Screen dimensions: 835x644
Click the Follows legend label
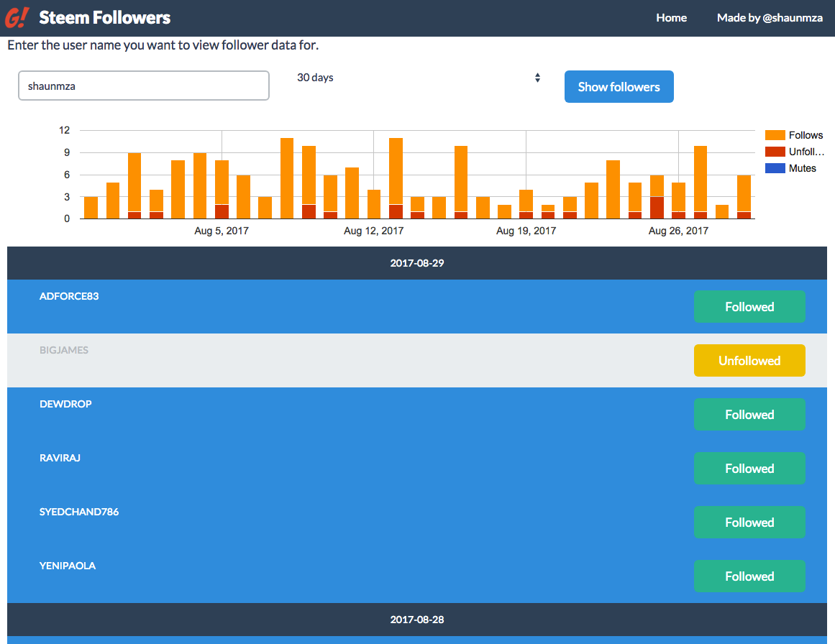806,135
